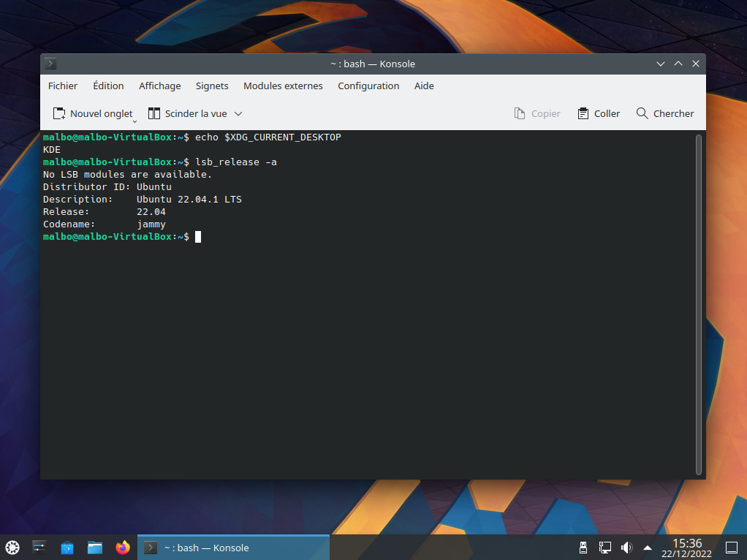Click the text "jammy" codename value
Screen dimensions: 747x560
151,224
